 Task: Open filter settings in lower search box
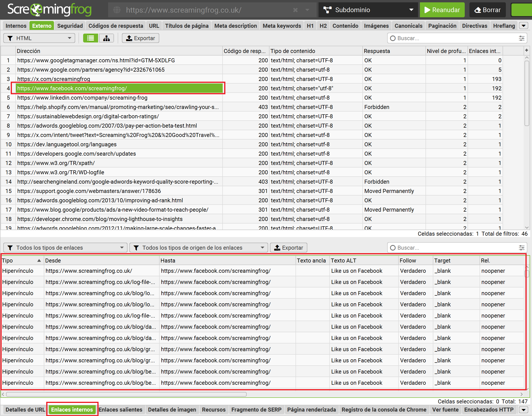(x=521, y=248)
